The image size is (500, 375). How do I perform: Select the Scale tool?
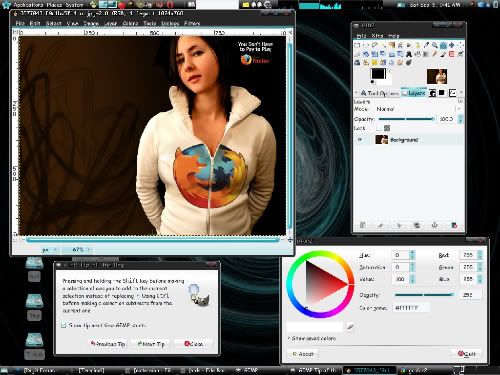point(375,54)
